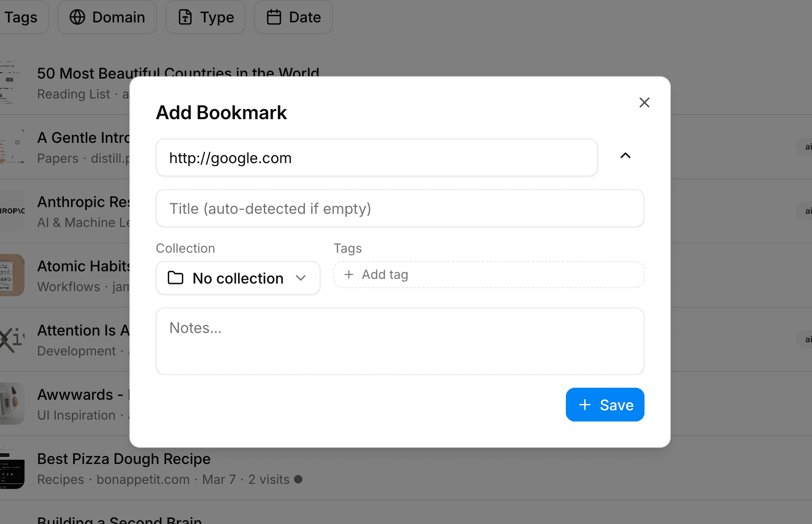Click the file icon in the Type filter

[185, 17]
